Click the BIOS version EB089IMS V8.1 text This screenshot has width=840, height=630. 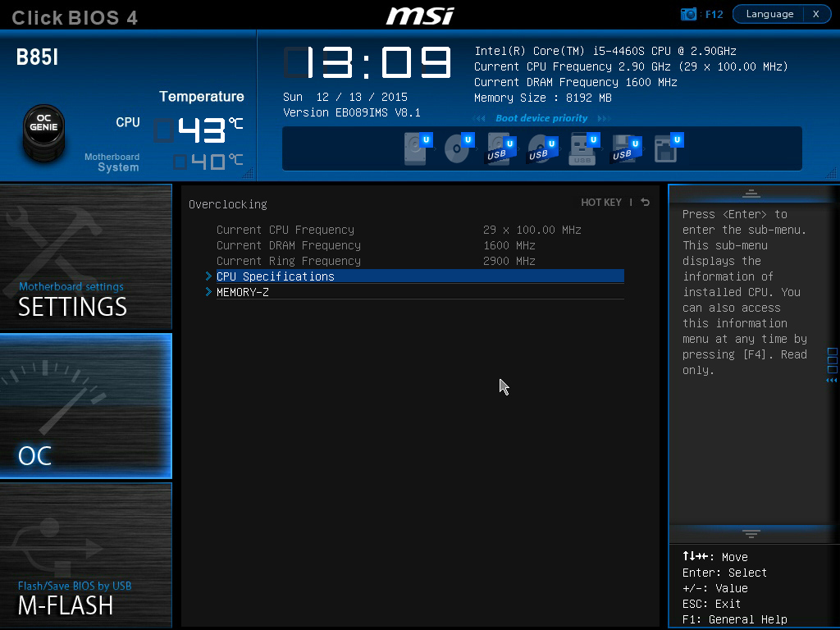click(351, 112)
